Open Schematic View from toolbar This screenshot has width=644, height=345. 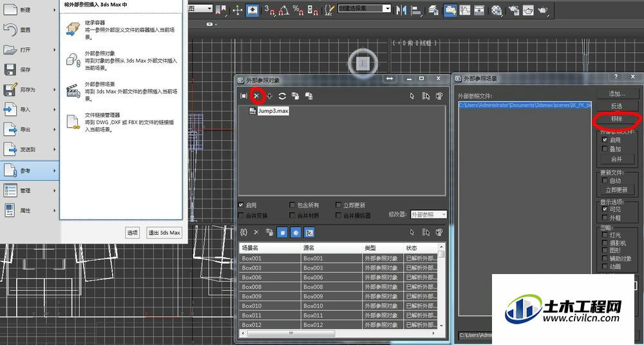pos(479,10)
